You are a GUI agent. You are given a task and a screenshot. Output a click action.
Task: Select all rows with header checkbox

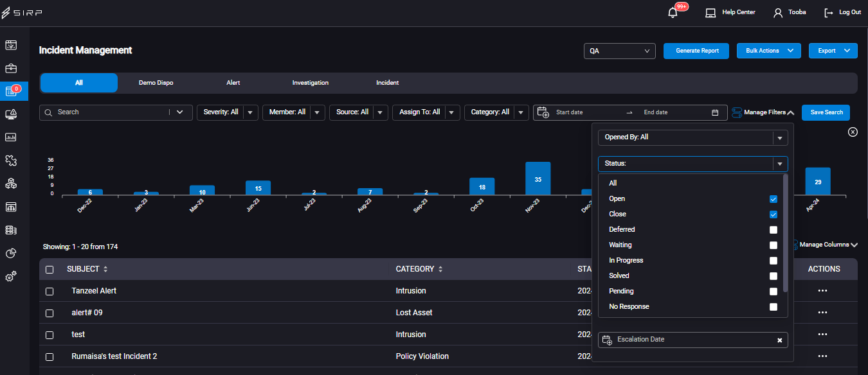(50, 270)
